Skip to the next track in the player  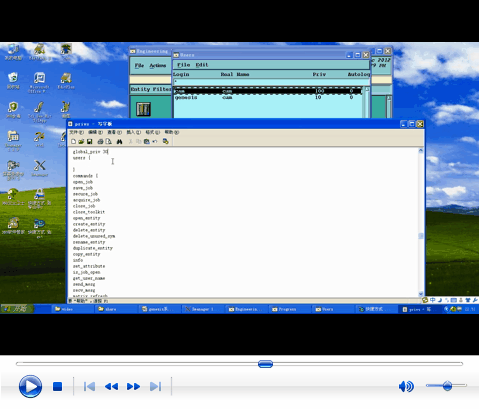pyautogui.click(x=155, y=387)
